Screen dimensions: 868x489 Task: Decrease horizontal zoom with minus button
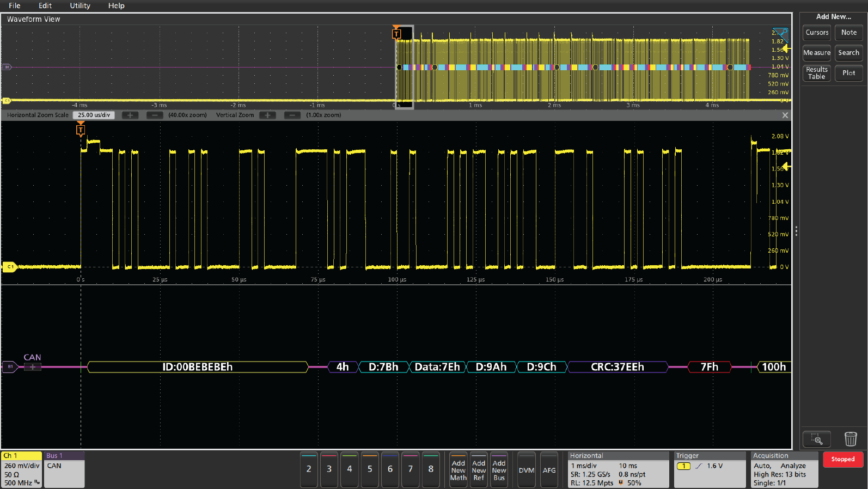(x=155, y=115)
